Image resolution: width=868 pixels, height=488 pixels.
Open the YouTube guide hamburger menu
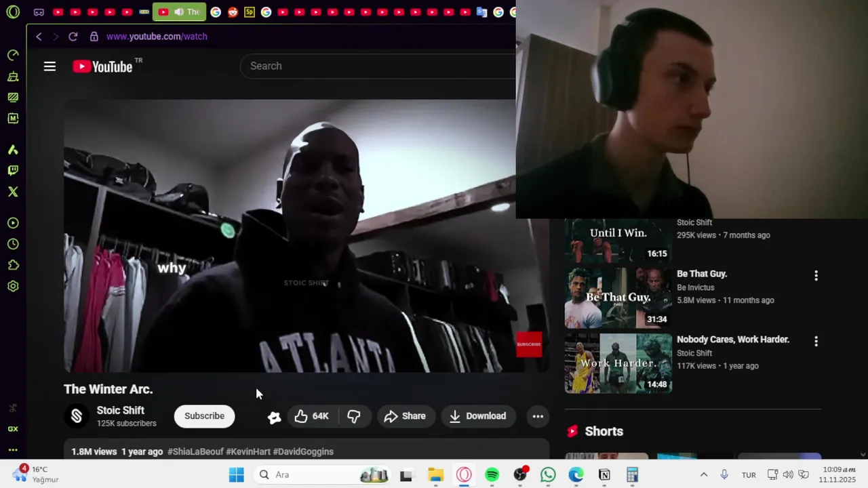click(50, 66)
